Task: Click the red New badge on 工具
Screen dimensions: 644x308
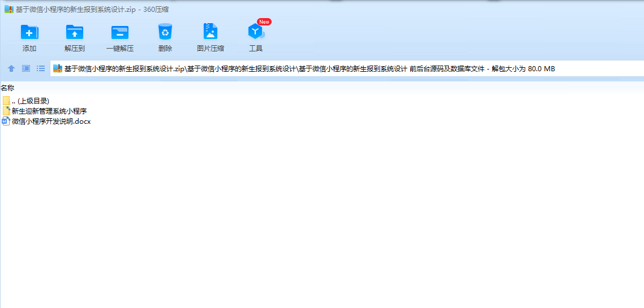Action: coord(264,21)
